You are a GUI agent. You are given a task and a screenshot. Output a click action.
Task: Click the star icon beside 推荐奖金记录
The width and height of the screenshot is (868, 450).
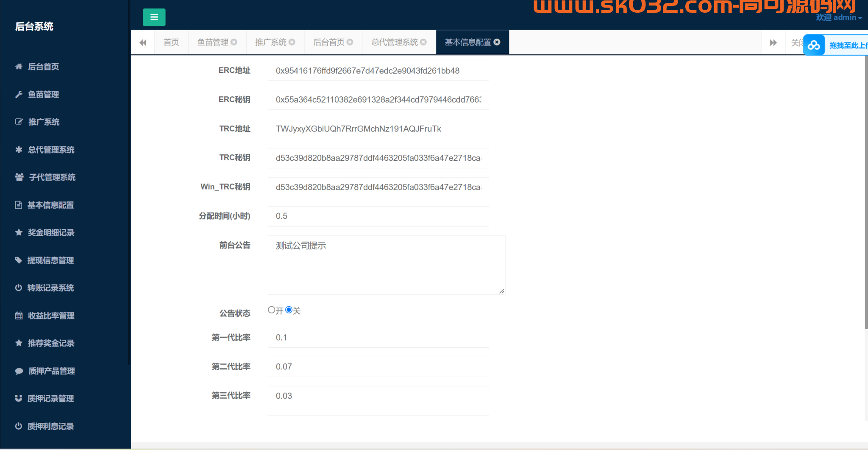(19, 343)
